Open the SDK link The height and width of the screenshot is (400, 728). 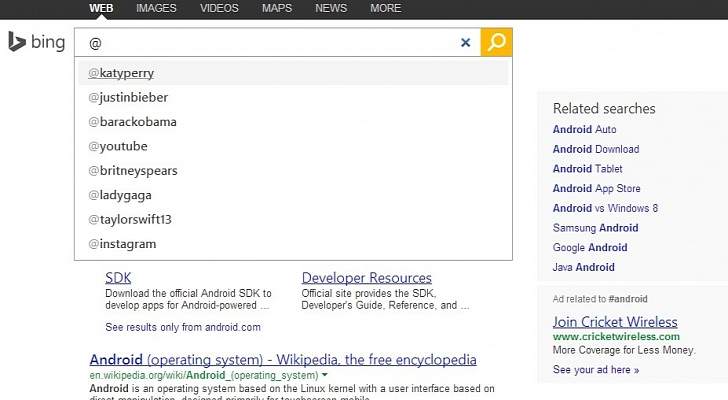[118, 278]
